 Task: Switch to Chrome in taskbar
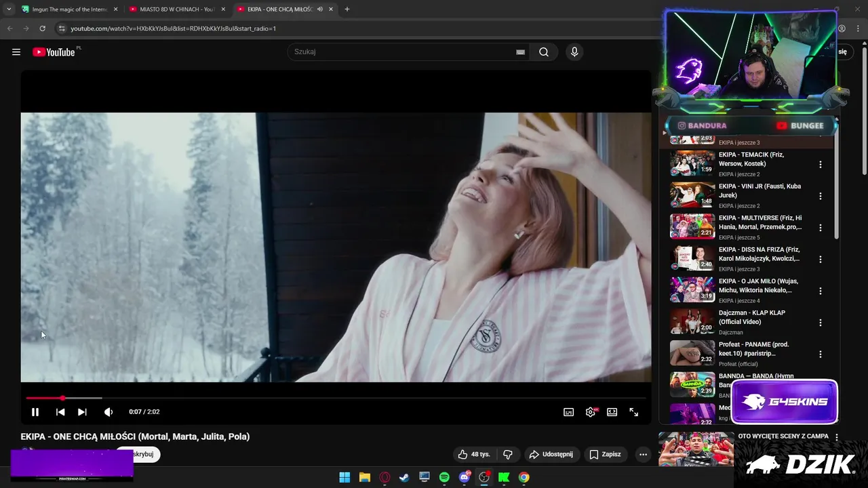(524, 477)
